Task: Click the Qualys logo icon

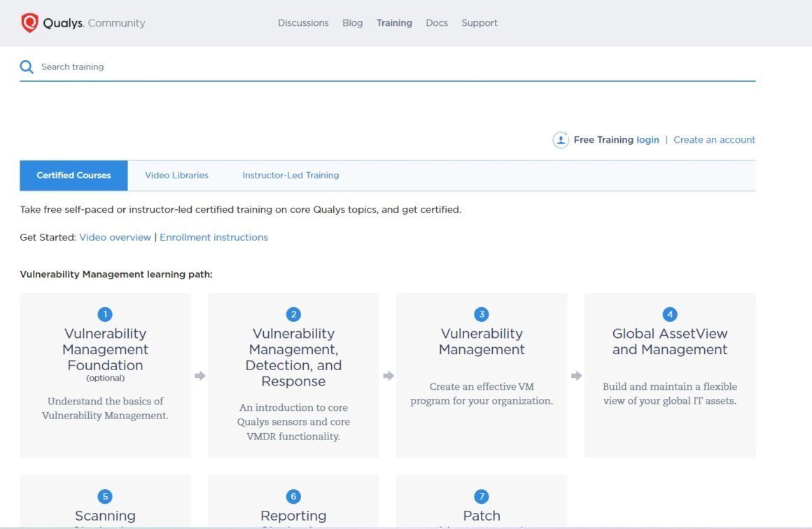Action: click(29, 22)
